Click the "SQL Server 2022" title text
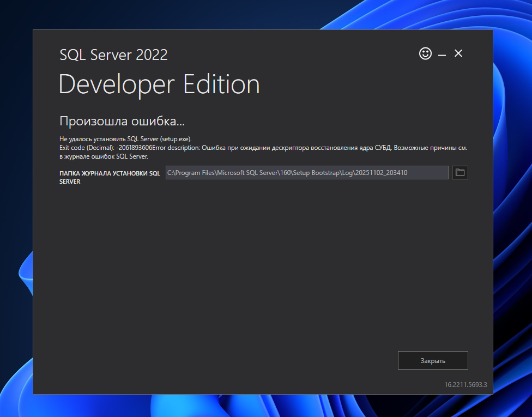532x417 pixels. click(x=113, y=55)
